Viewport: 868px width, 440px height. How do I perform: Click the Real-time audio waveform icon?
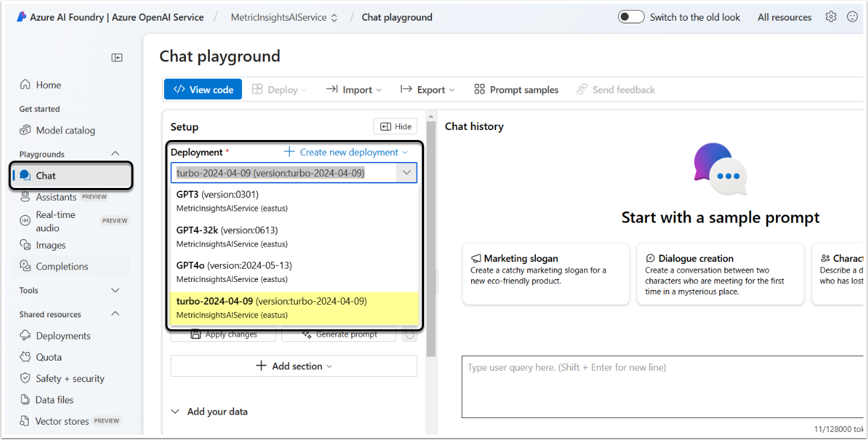tap(25, 221)
